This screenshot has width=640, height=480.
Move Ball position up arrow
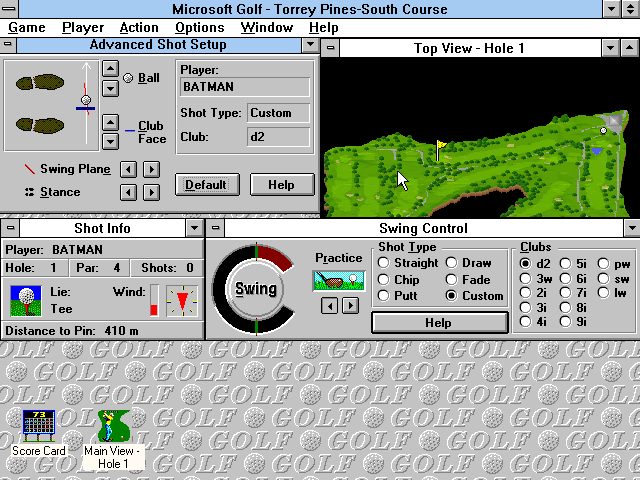[x=110, y=69]
